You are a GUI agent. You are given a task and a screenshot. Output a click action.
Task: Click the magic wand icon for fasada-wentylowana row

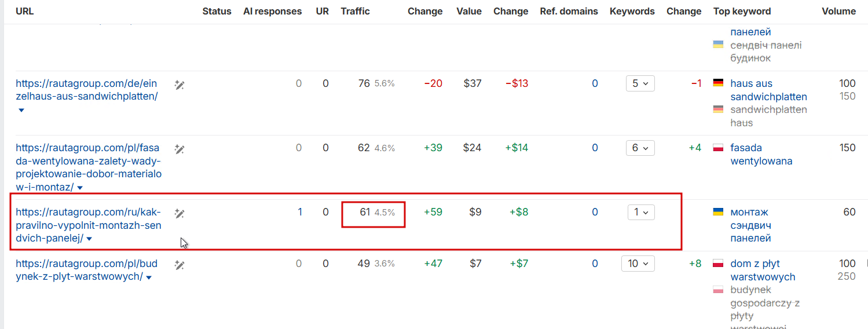(180, 149)
